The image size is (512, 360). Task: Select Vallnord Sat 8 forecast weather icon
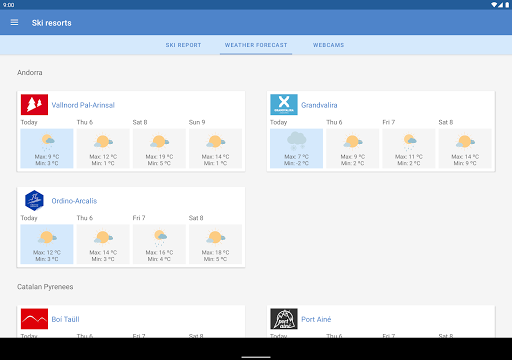[x=159, y=142]
